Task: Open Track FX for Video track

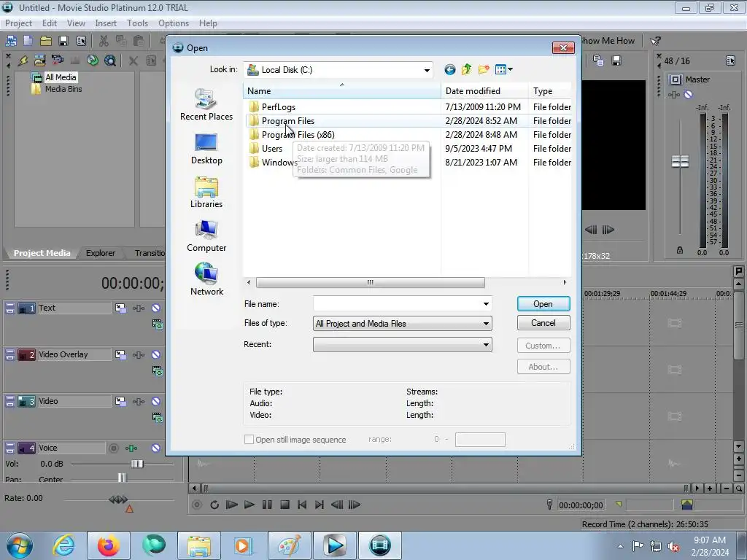Action: [x=139, y=402]
